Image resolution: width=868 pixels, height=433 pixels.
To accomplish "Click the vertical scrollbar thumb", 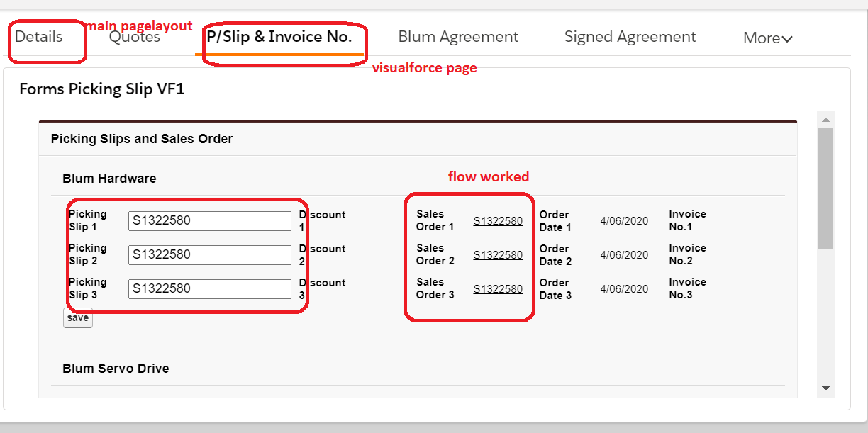I will pos(825,188).
